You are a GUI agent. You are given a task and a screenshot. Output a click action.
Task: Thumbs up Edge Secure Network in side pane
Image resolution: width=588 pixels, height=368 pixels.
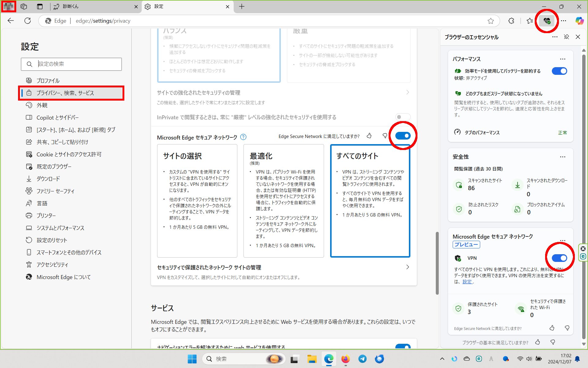552,328
